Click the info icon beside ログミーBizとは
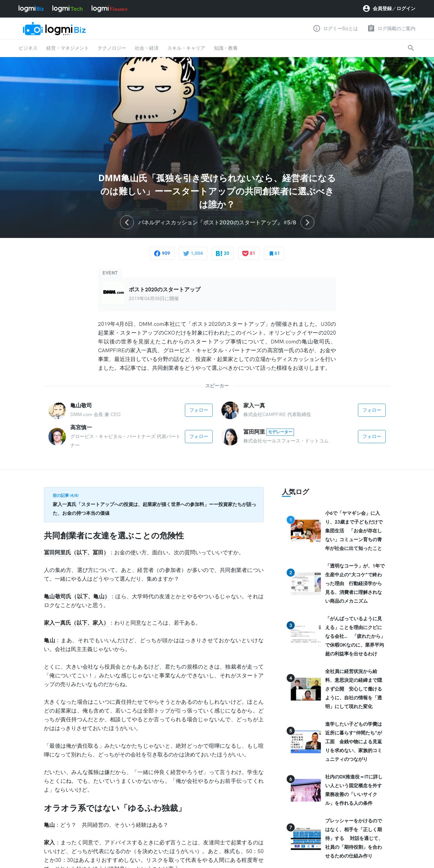 317,28
